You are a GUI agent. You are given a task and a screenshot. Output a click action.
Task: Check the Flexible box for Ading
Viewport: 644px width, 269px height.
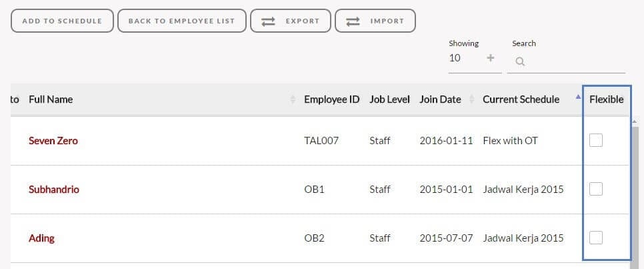pos(596,238)
